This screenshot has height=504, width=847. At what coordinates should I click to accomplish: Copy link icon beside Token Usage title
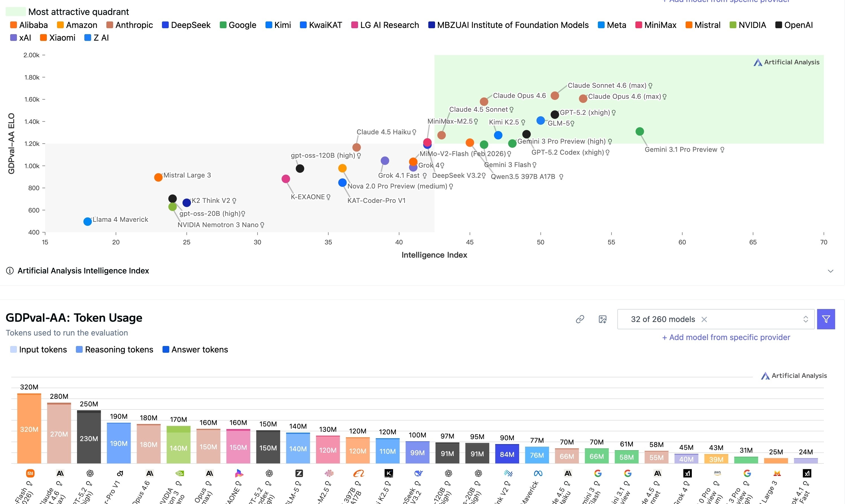point(580,319)
